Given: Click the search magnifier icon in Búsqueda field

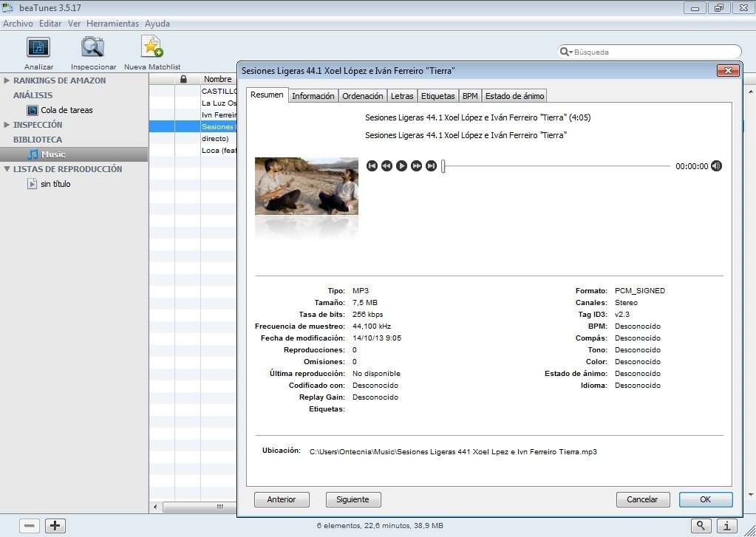Looking at the screenshot, I should [565, 52].
